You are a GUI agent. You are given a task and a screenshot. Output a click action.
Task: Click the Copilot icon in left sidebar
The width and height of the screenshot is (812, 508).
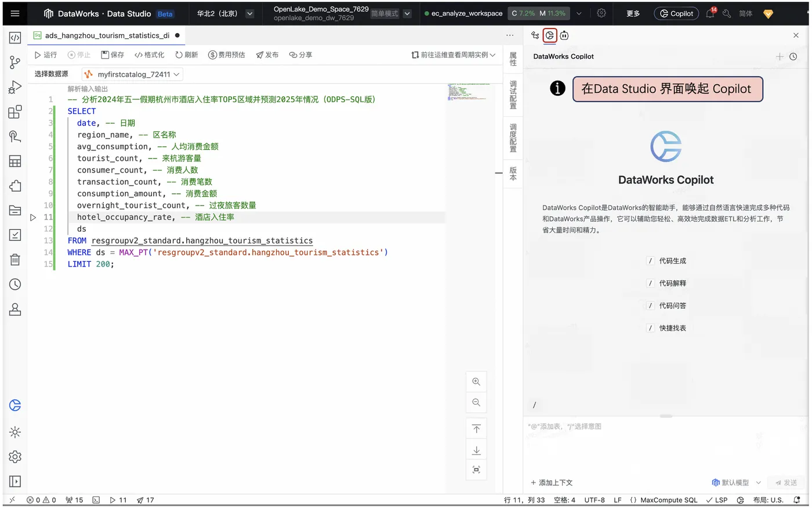pyautogui.click(x=16, y=405)
